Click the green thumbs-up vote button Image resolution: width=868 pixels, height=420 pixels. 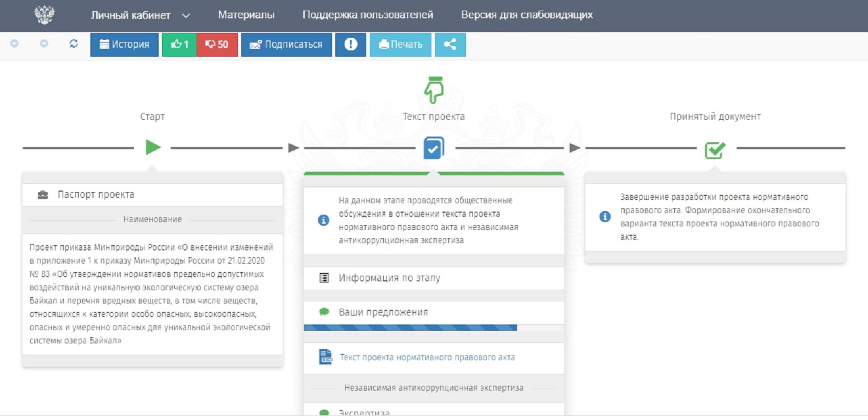point(179,45)
